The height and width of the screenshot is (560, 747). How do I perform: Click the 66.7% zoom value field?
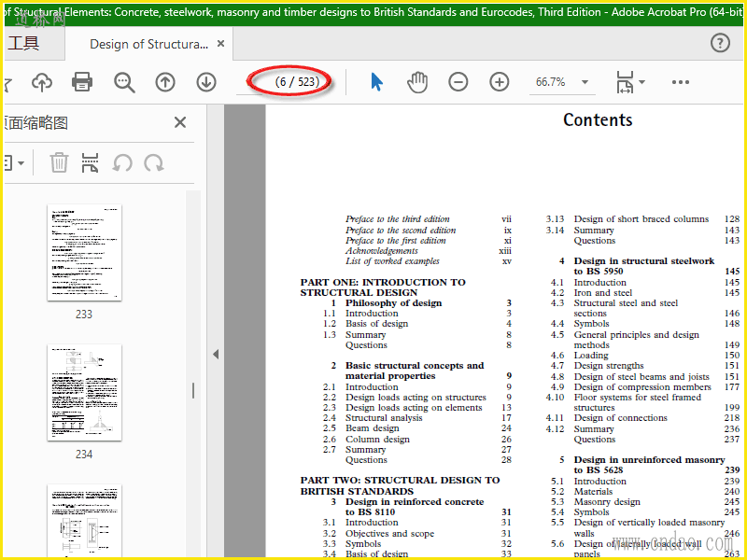click(550, 82)
